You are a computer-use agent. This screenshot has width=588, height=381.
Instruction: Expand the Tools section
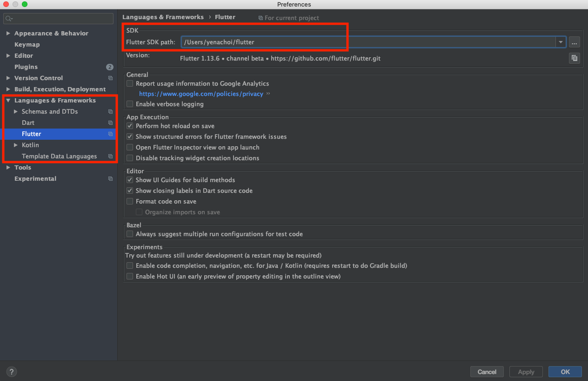pos(8,168)
